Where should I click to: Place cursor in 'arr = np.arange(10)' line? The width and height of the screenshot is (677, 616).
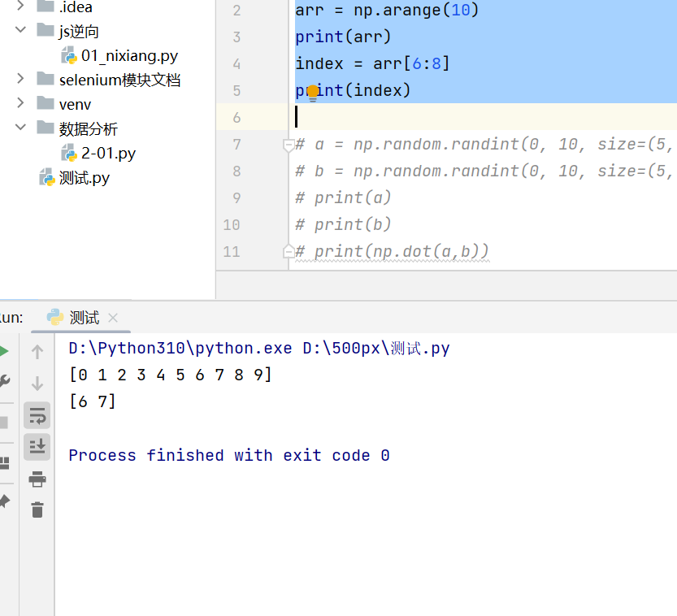(x=387, y=10)
